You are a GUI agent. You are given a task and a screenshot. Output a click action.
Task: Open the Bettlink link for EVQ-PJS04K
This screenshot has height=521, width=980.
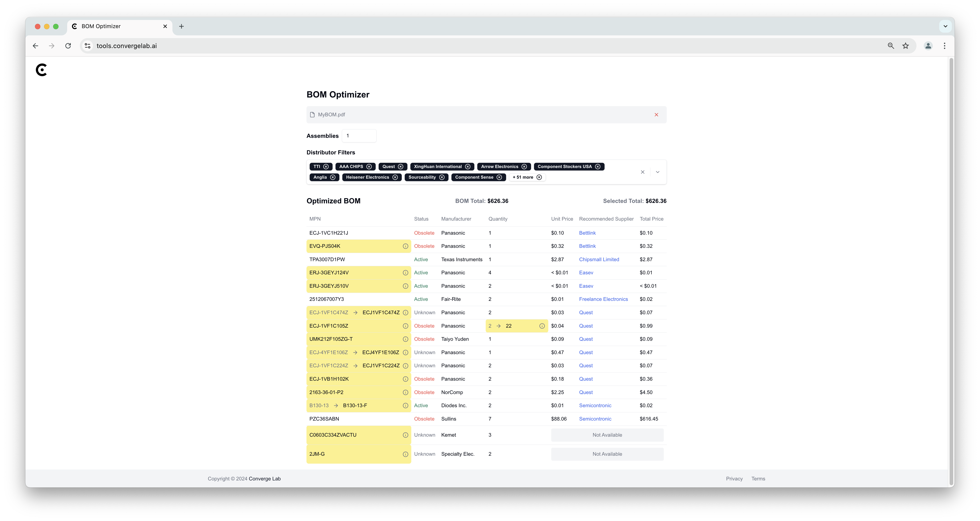(x=587, y=246)
